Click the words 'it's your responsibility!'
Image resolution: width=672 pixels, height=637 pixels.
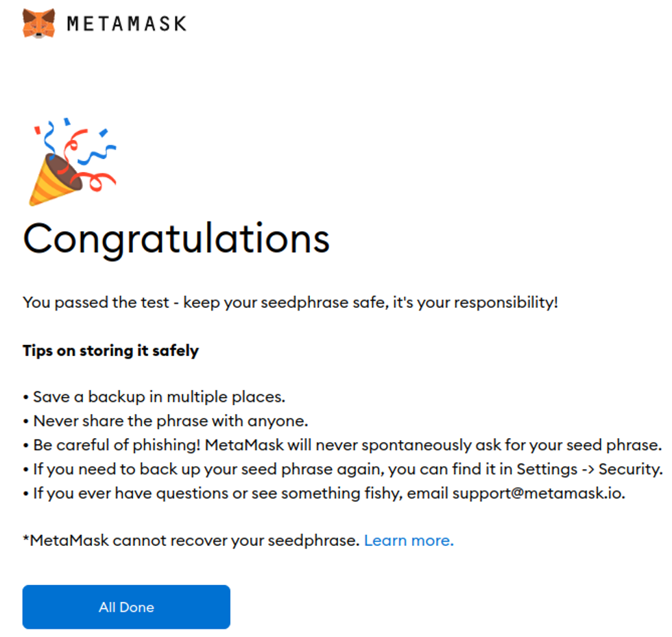click(474, 302)
